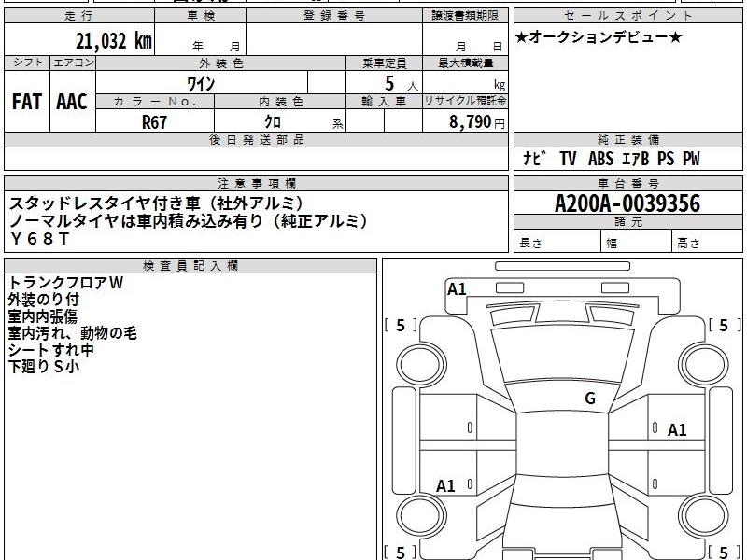This screenshot has height=560, width=747.
Task: Click the 幅 dimension field
Action: coord(637,242)
